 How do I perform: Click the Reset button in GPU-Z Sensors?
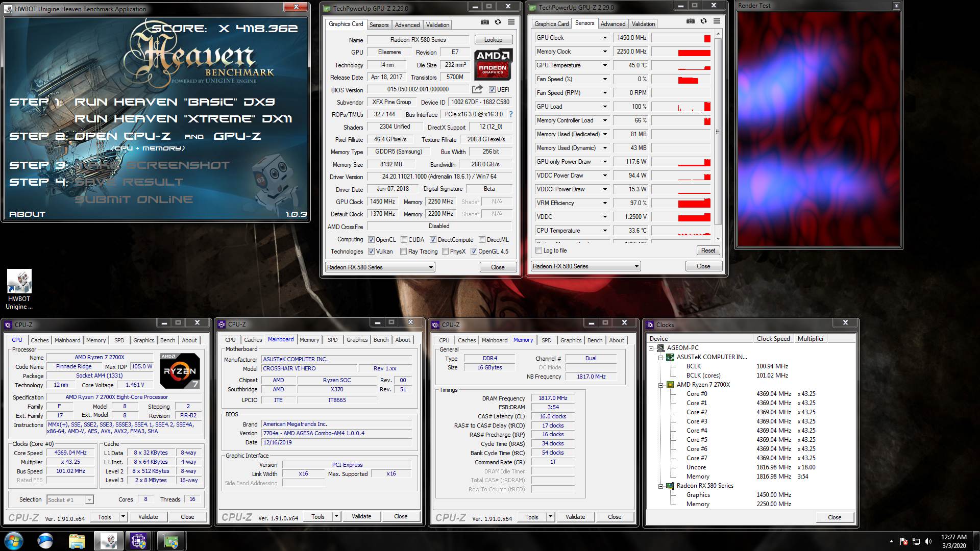click(x=708, y=251)
